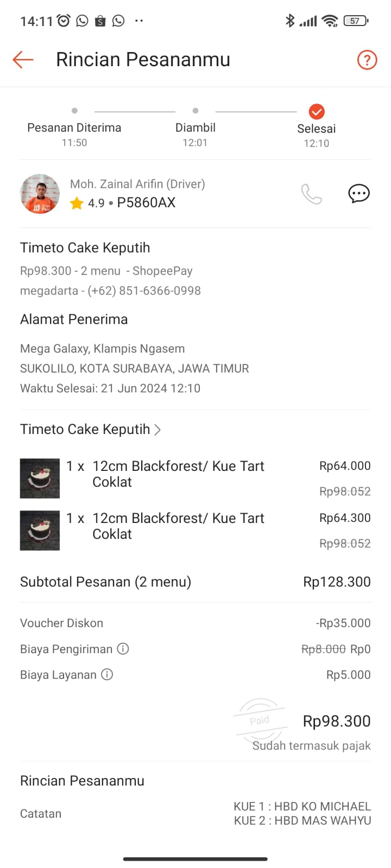
Task: Tap the Biaya Pengiriman info icon
Action: pos(123,649)
